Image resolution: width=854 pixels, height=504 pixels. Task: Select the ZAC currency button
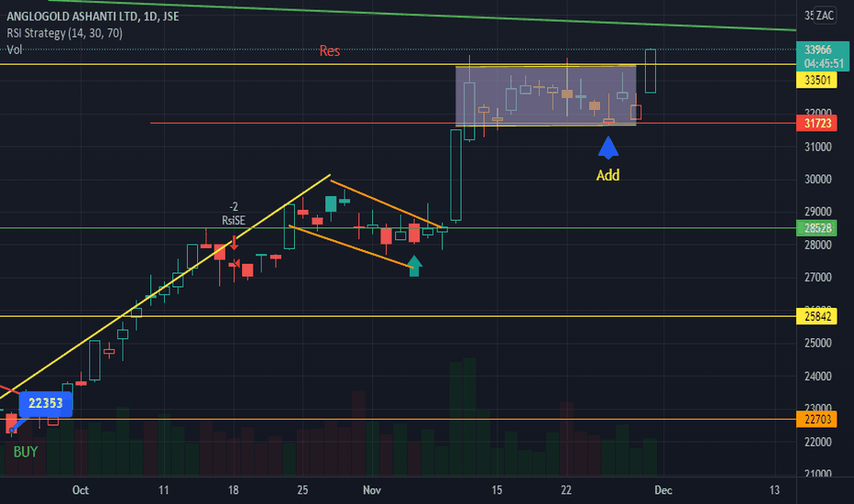(x=825, y=16)
